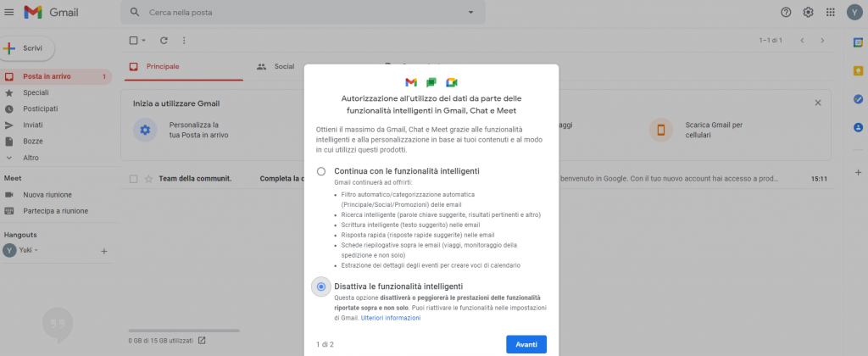
Task: Click Scarica Gmail per cellulari
Action: (x=714, y=130)
